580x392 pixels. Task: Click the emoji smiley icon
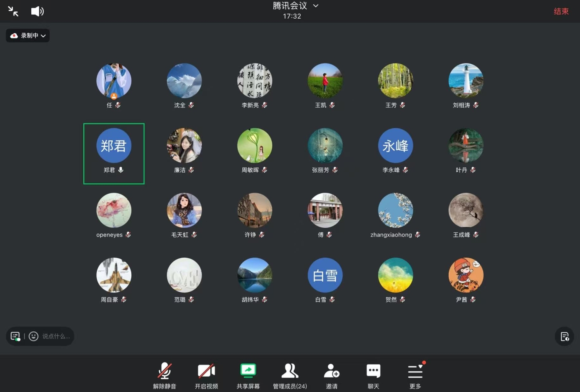coord(34,336)
